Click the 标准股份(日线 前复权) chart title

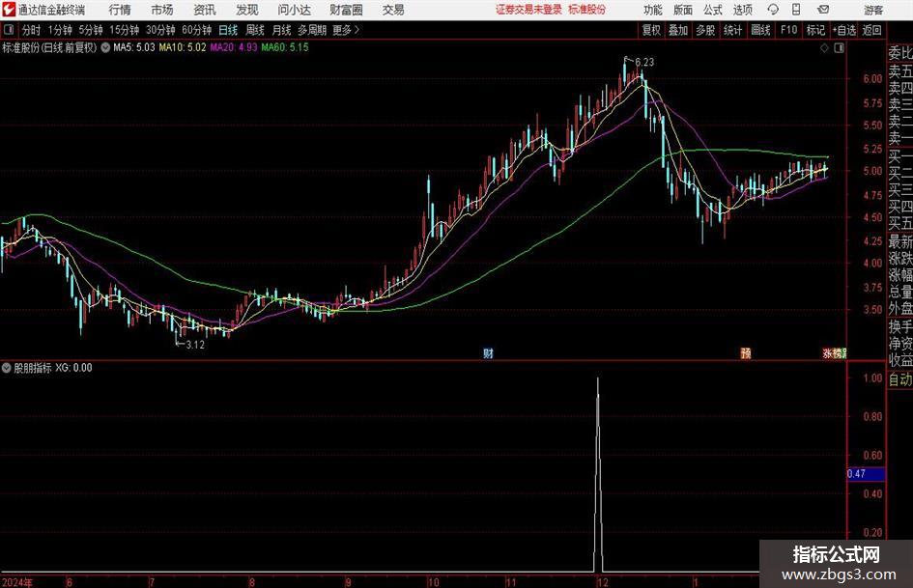[x=49, y=47]
